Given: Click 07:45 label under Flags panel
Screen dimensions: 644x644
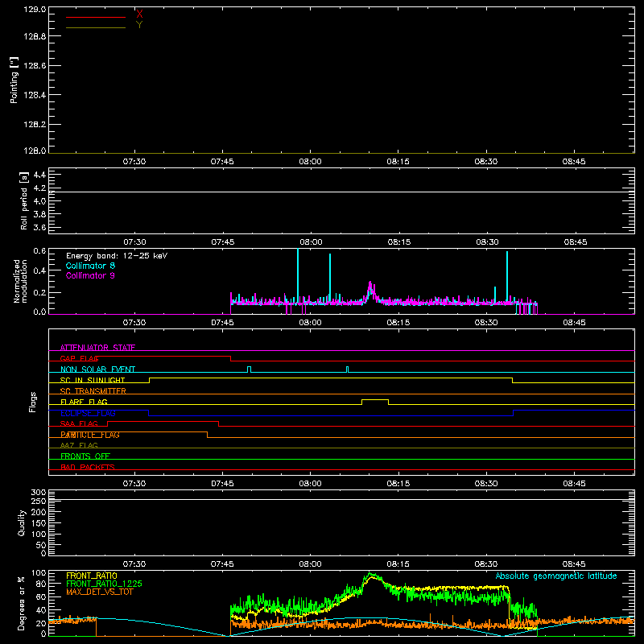Looking at the screenshot, I should (223, 484).
